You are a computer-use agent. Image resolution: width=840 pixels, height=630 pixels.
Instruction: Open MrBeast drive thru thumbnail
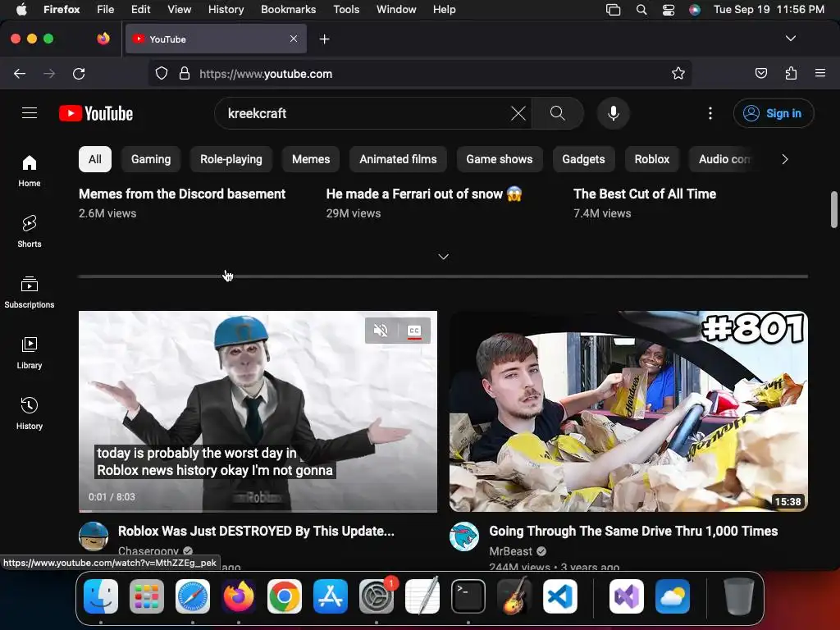[628, 412]
